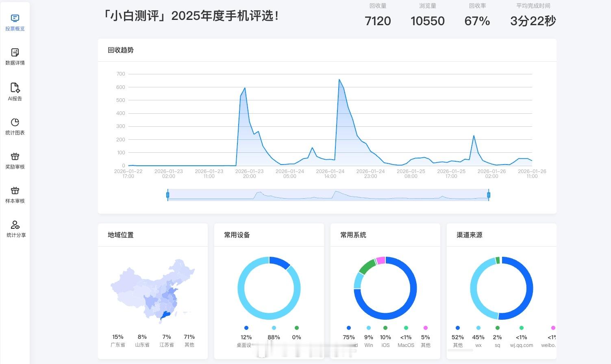Click the 浏览量 stat showing 10550

428,21
